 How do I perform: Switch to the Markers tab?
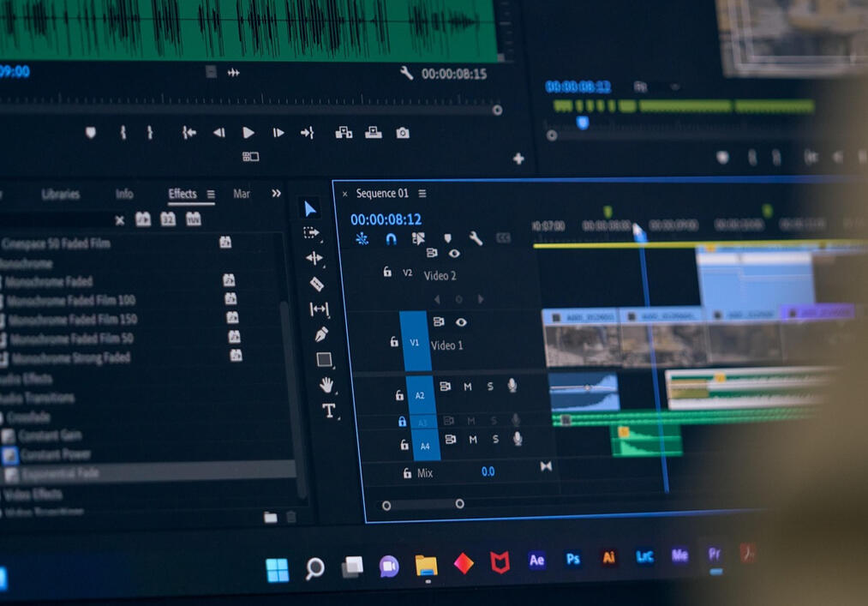click(242, 194)
